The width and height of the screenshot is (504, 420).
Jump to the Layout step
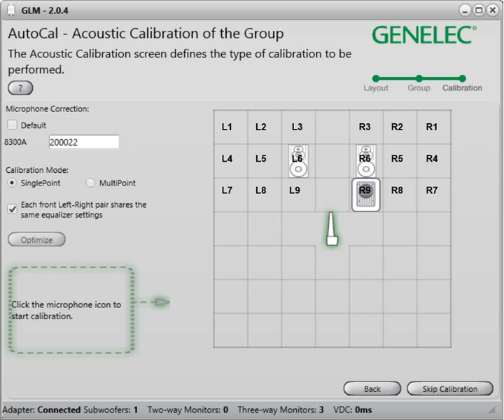coord(376,78)
